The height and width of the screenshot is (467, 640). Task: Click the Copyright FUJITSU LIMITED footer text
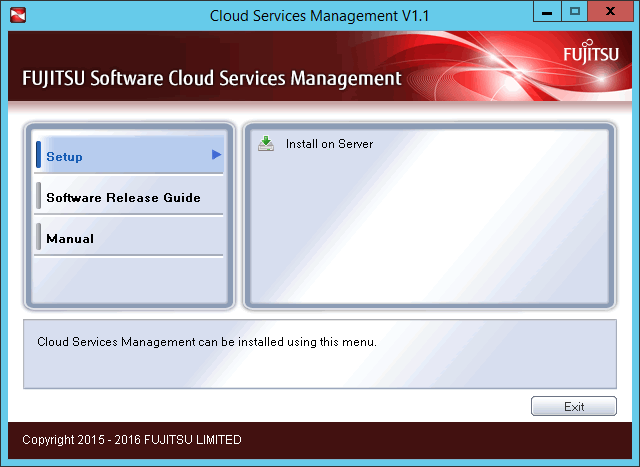(132, 440)
